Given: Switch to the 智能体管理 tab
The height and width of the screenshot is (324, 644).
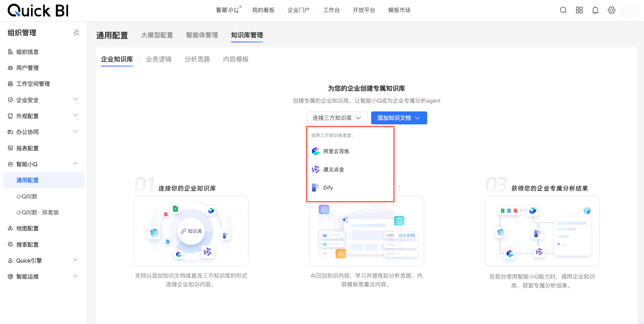Looking at the screenshot, I should (202, 35).
